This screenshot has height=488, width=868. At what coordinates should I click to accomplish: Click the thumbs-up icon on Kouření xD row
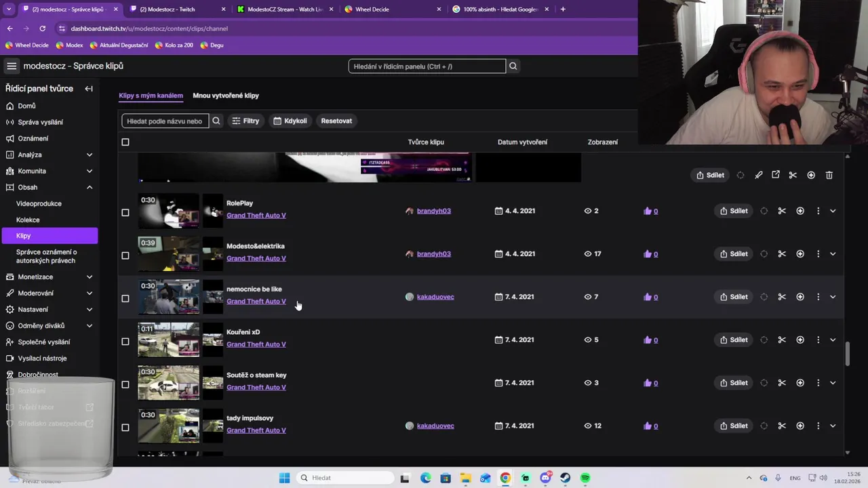[648, 340]
